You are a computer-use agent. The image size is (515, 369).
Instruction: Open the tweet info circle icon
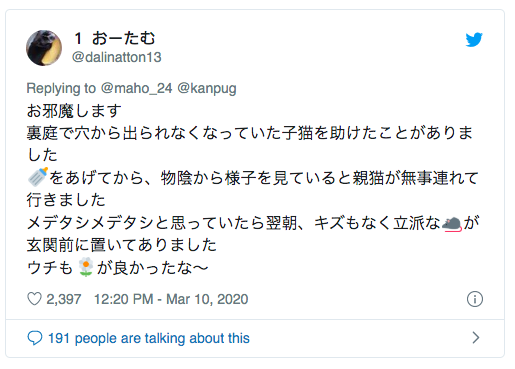point(475,299)
